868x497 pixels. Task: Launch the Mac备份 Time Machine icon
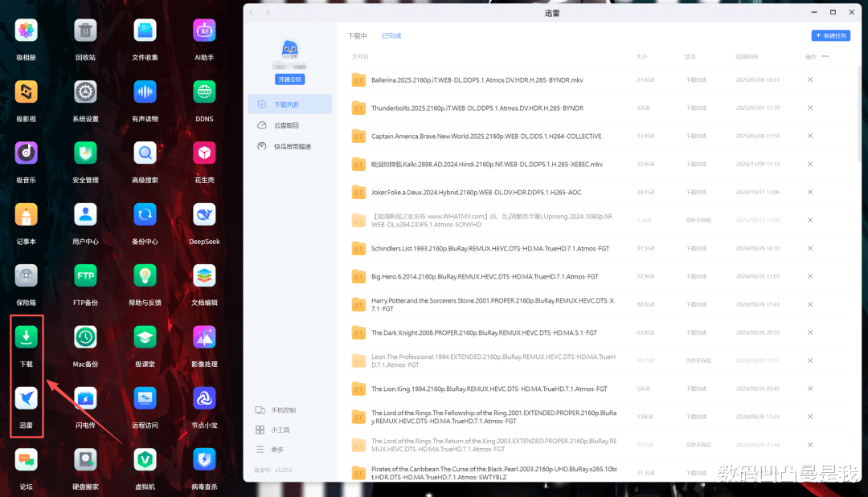[x=85, y=337]
